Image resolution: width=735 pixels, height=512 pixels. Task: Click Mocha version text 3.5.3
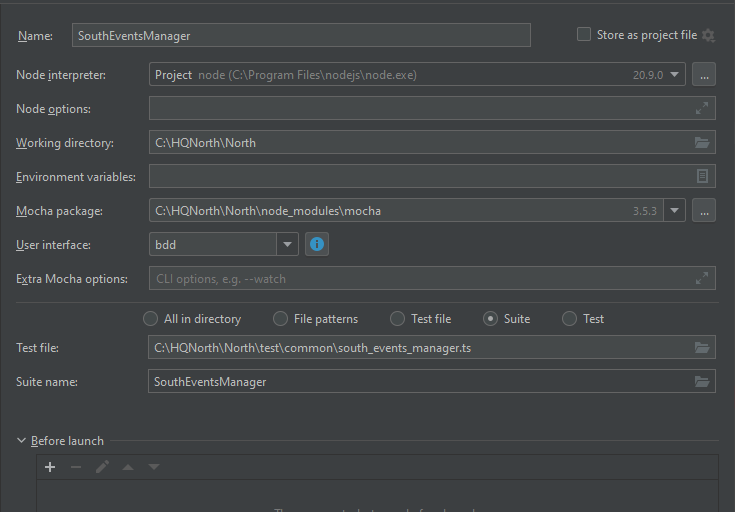[x=645, y=211]
